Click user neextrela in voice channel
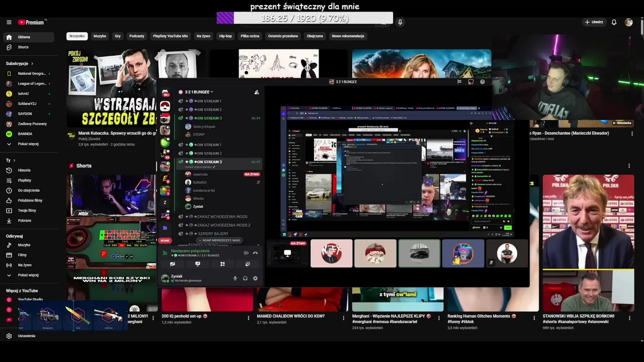644x362 pixels. [218, 174]
